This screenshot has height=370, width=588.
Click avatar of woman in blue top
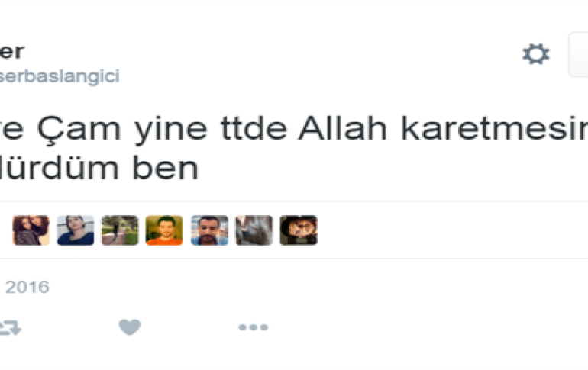76,230
